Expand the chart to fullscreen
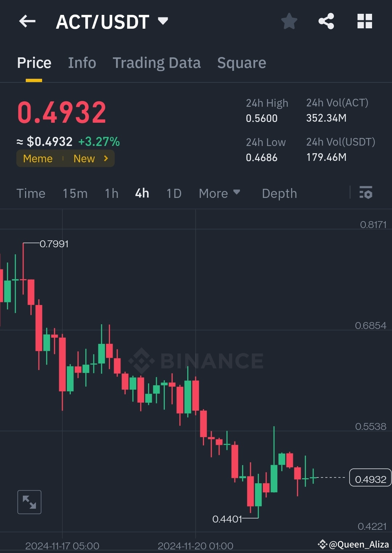The width and height of the screenshot is (392, 553). [29, 502]
